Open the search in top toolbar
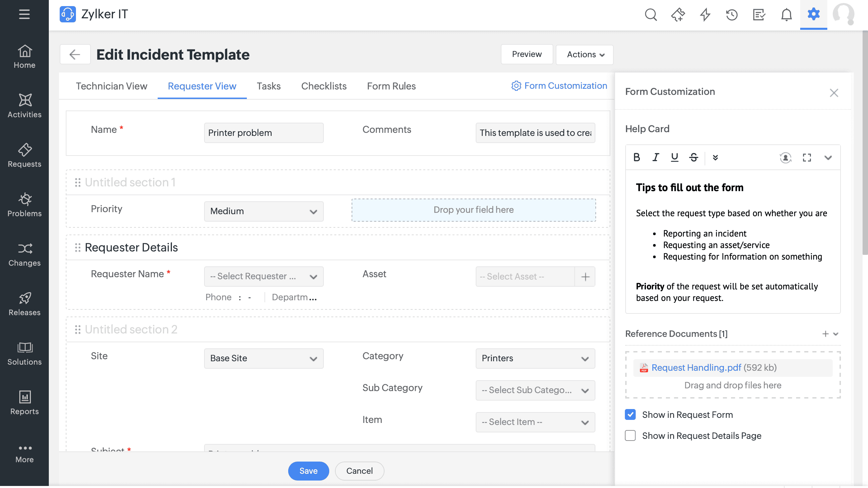The width and height of the screenshot is (868, 488). tap(651, 15)
